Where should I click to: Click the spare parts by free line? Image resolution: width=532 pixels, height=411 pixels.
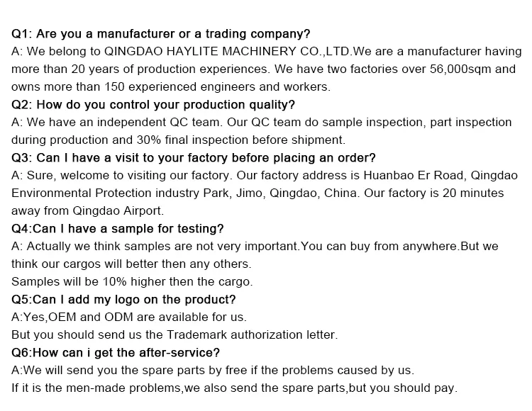[213, 370]
